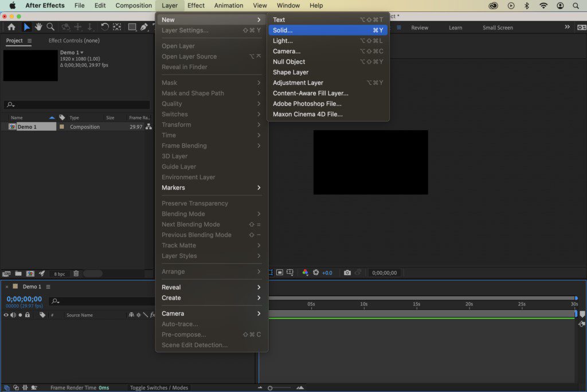The width and height of the screenshot is (587, 392).
Task: Open project flowchart icon next to Demo 1
Action: [x=148, y=127]
